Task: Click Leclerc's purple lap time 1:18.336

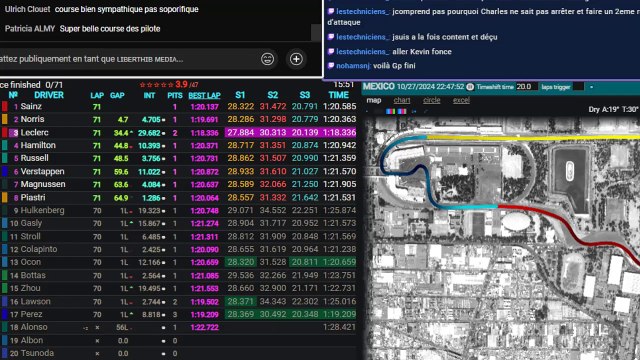Action: coord(339,132)
